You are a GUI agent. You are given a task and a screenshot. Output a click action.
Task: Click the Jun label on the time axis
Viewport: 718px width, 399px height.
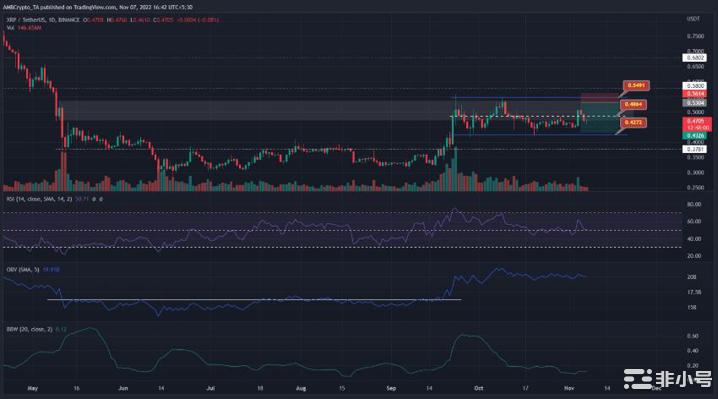(x=123, y=388)
